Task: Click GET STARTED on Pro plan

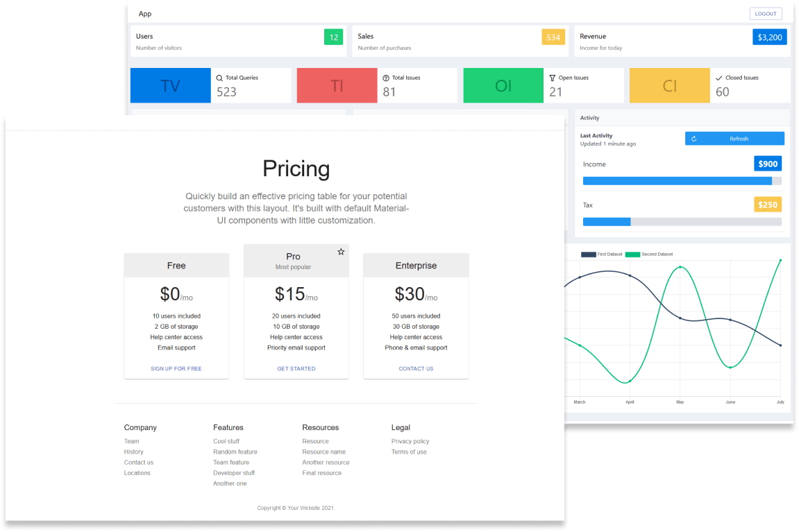Action: pyautogui.click(x=296, y=368)
